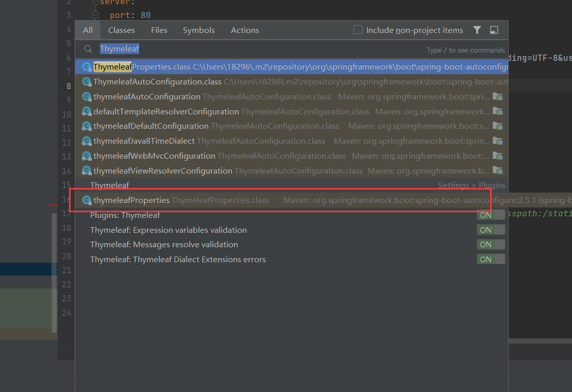Click class icon of ThymeleafProperties.class row
572x392 pixels.
click(87, 67)
